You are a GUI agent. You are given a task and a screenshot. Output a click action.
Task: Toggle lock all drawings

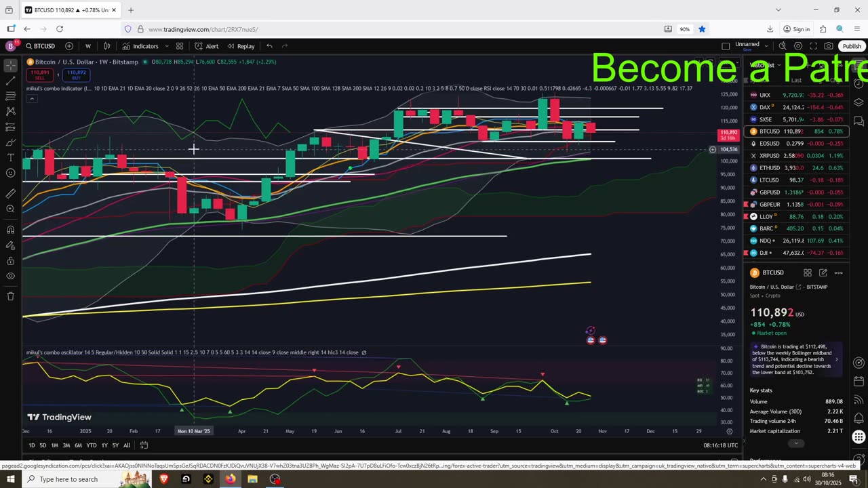click(10, 260)
